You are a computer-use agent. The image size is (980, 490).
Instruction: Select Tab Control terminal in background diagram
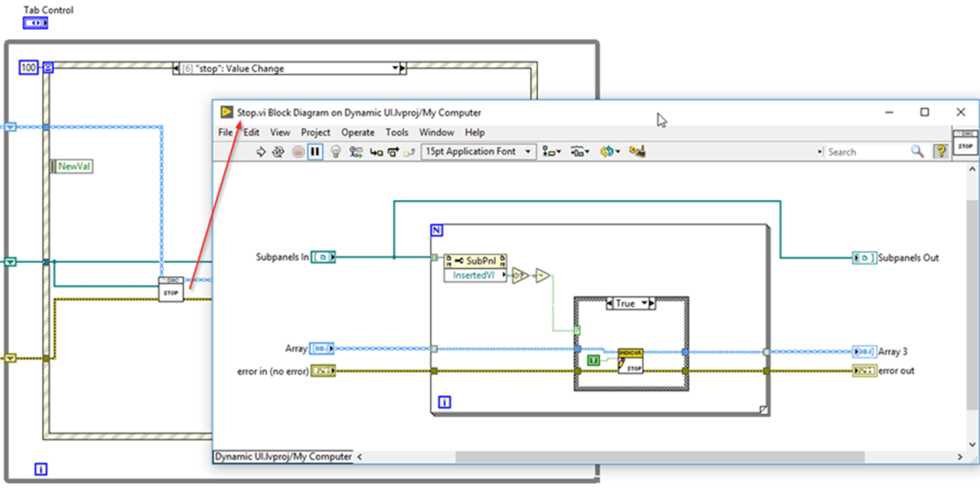[36, 23]
